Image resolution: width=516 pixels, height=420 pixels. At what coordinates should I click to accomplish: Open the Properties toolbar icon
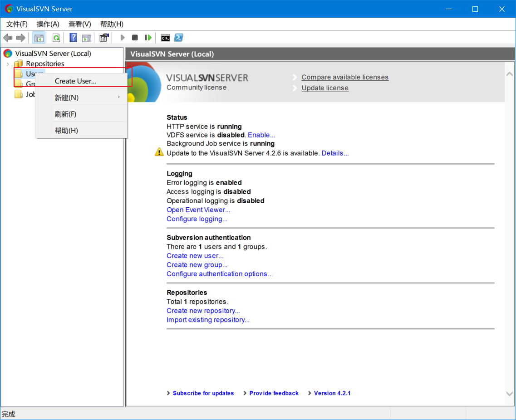coord(104,38)
